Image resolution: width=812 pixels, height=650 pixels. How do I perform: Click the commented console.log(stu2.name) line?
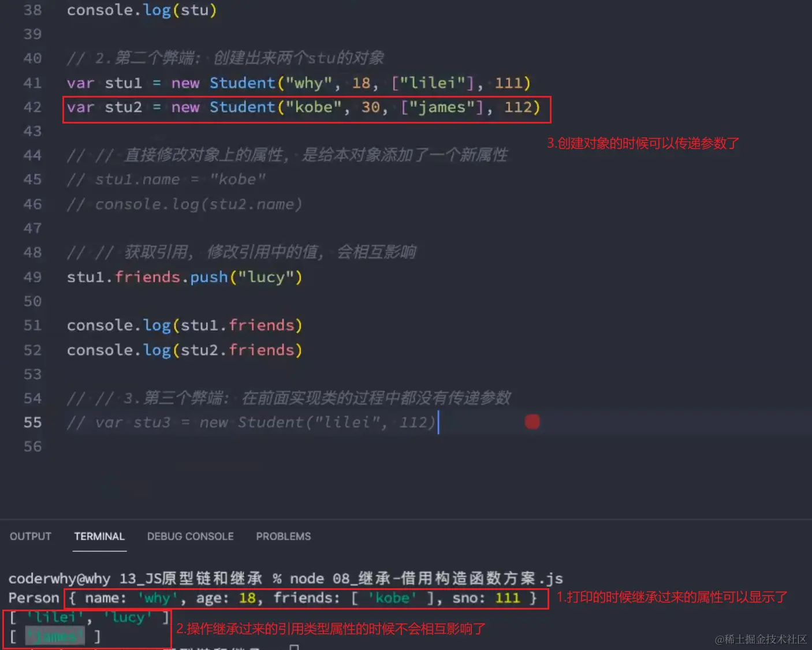pyautogui.click(x=184, y=204)
